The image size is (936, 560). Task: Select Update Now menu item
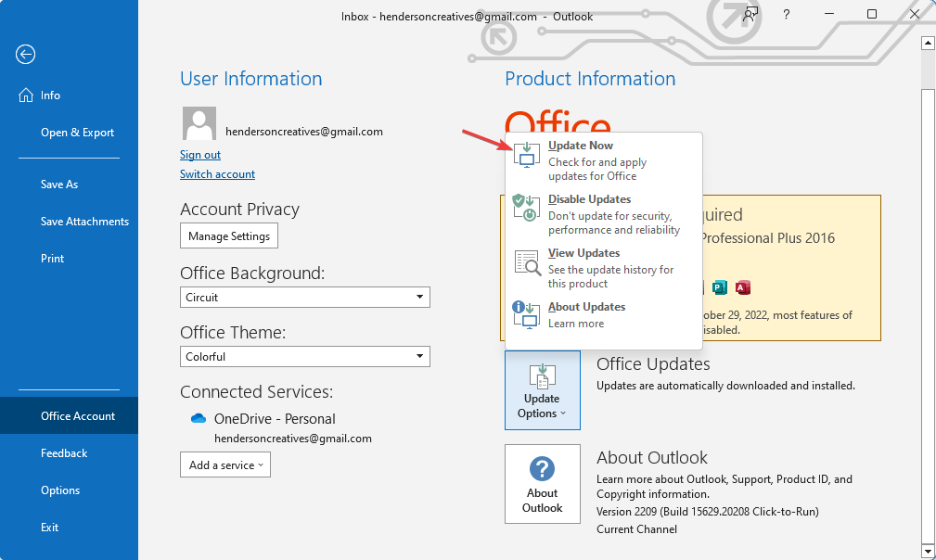tap(604, 159)
